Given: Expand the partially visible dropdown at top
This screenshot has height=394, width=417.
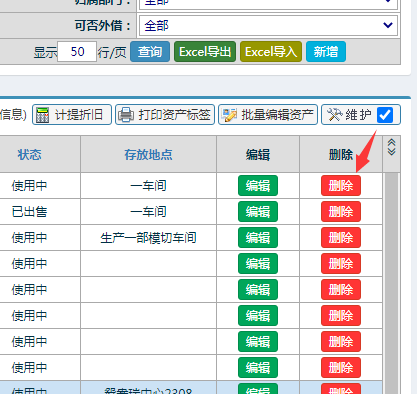Looking at the screenshot, I should click(268, 4).
